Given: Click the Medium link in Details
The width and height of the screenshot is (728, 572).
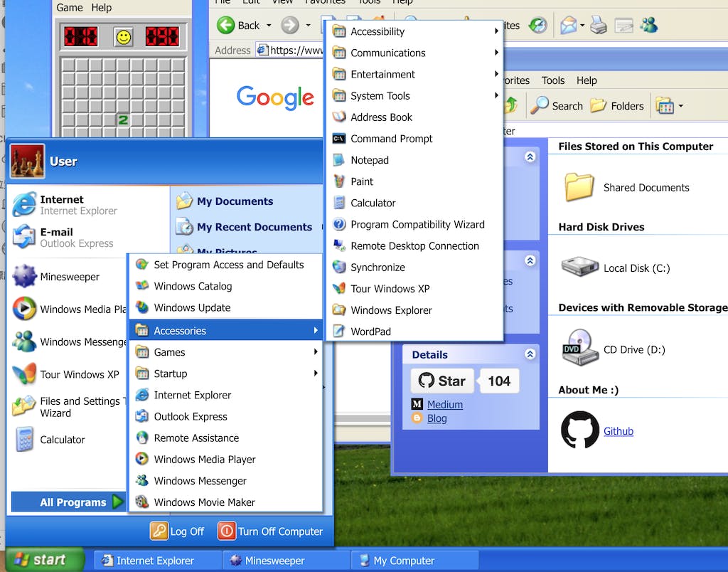Looking at the screenshot, I should [x=444, y=404].
